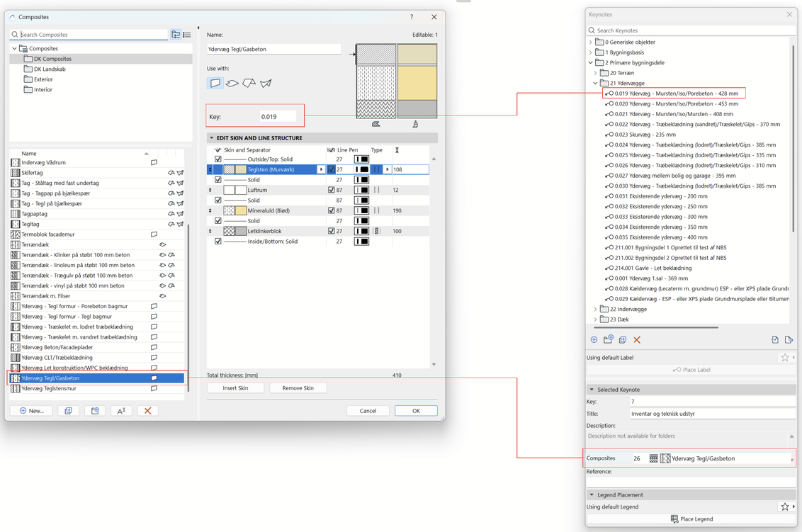Click pen swatch on Luftrum row
Image resolution: width=802 pixels, height=532 pixels.
click(361, 190)
